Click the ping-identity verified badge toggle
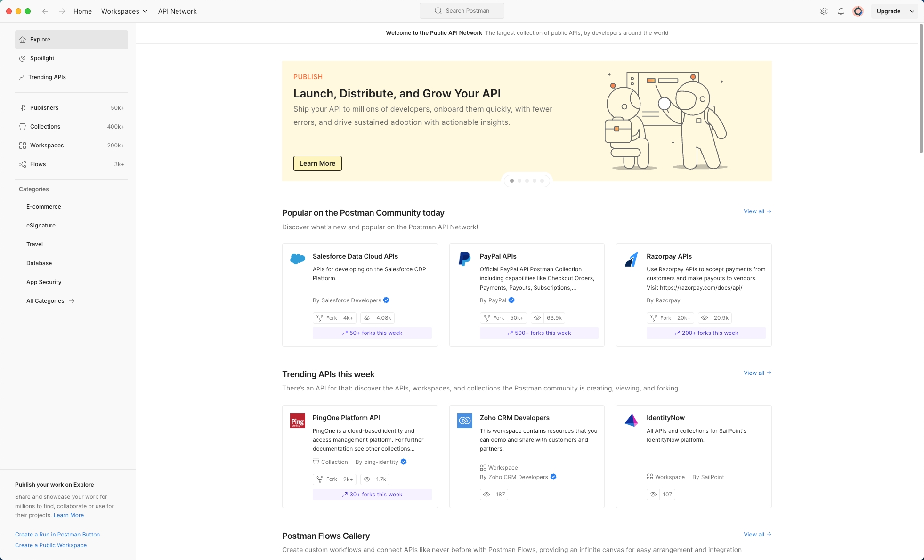Image resolution: width=924 pixels, height=560 pixels. tap(403, 462)
